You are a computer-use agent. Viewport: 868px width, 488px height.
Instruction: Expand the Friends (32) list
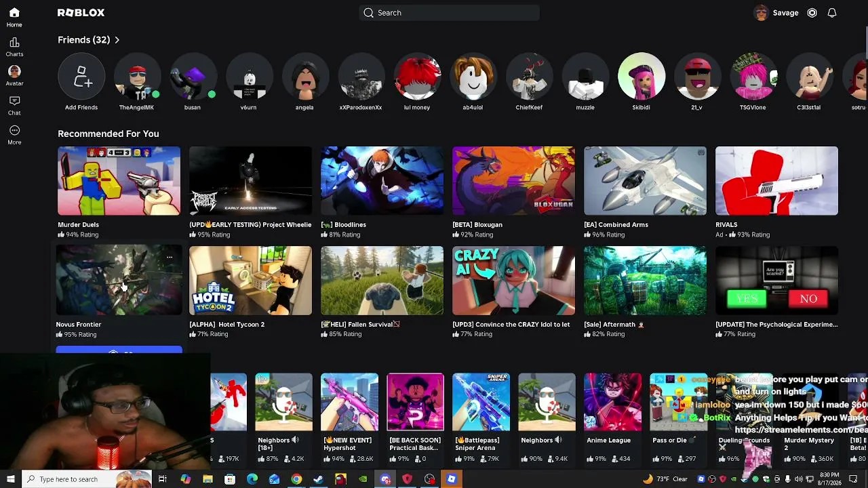(x=89, y=40)
